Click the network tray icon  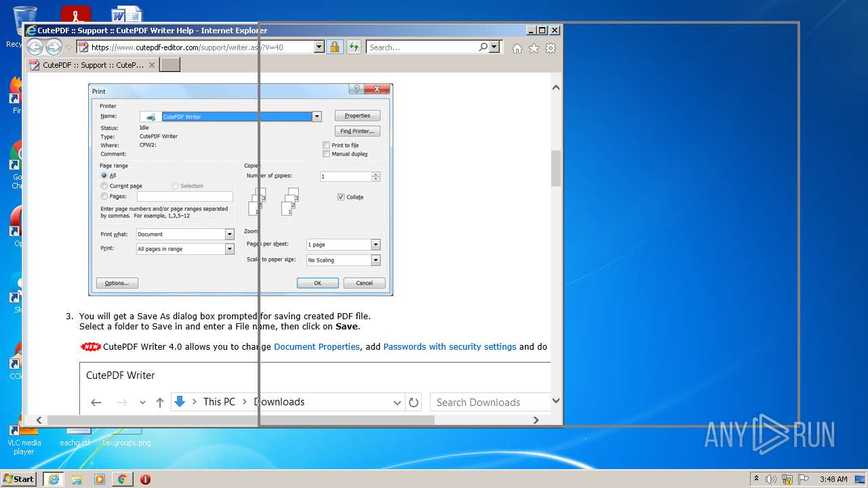(787, 479)
